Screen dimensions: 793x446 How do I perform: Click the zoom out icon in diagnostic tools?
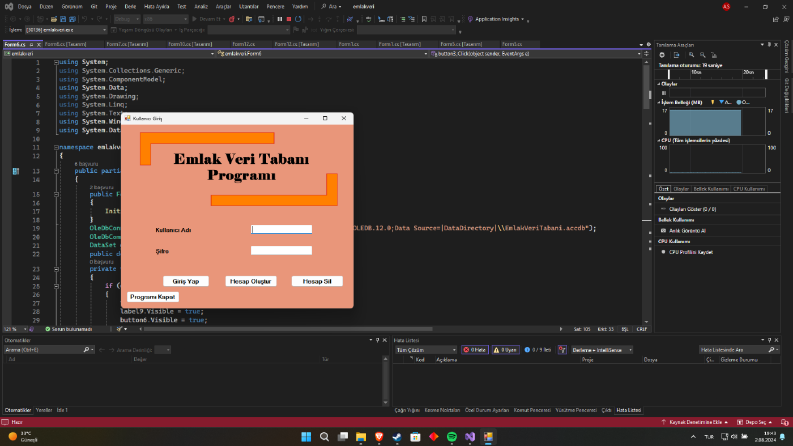coord(702,55)
